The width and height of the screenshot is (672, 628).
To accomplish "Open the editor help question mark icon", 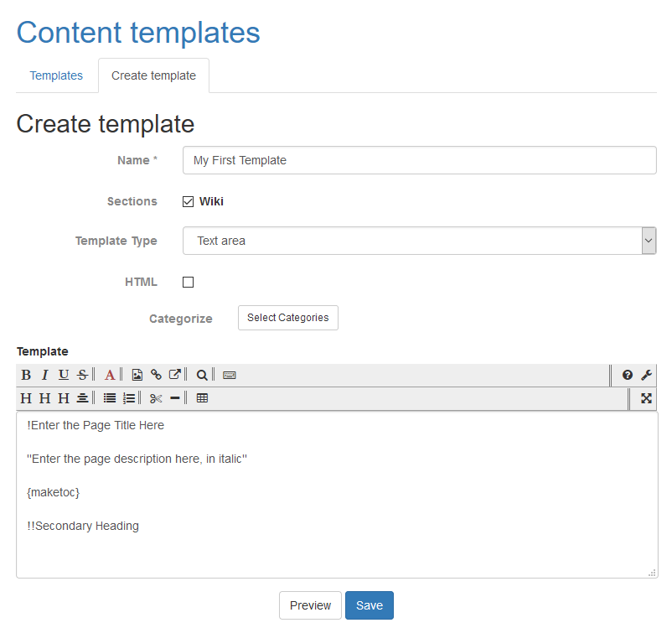I will point(628,375).
